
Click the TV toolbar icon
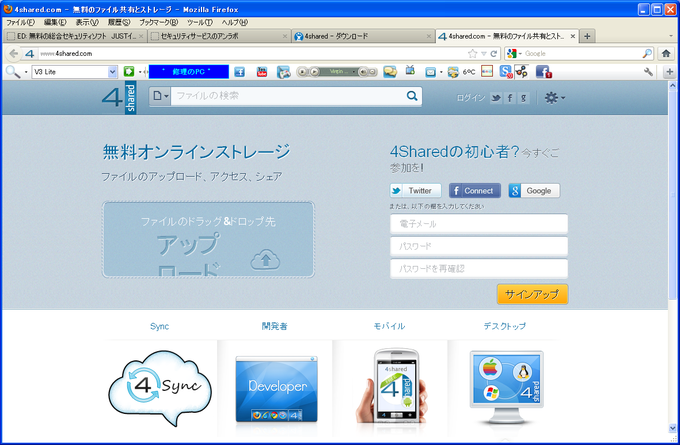pyautogui.click(x=410, y=70)
